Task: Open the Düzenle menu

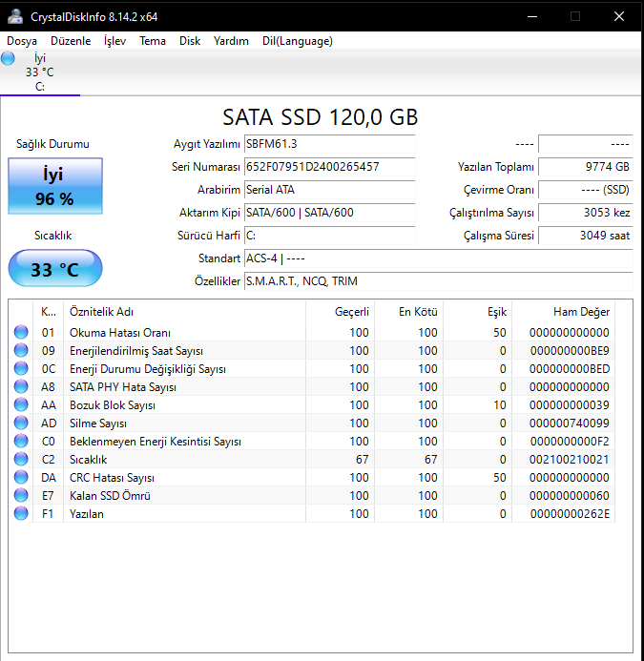Action: point(71,41)
